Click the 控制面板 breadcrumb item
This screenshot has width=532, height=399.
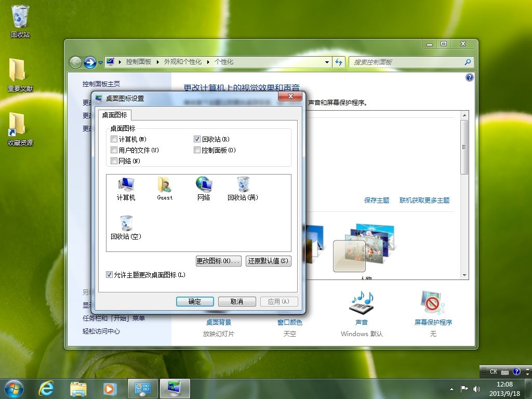(138, 62)
